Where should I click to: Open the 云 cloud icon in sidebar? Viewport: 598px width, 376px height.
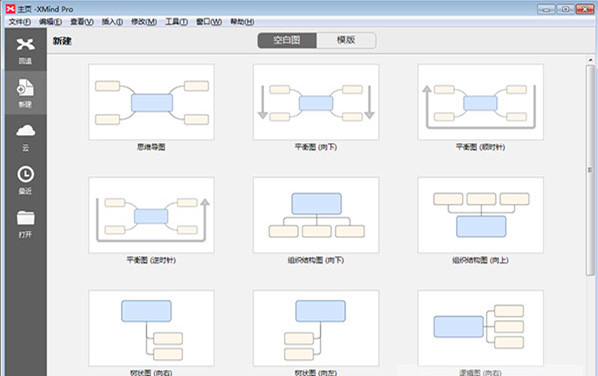tap(26, 131)
